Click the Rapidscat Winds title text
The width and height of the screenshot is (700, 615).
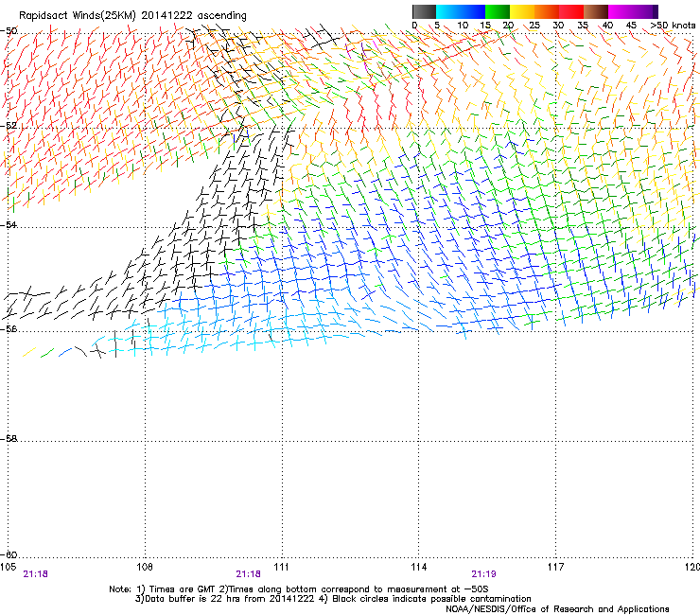132,15
